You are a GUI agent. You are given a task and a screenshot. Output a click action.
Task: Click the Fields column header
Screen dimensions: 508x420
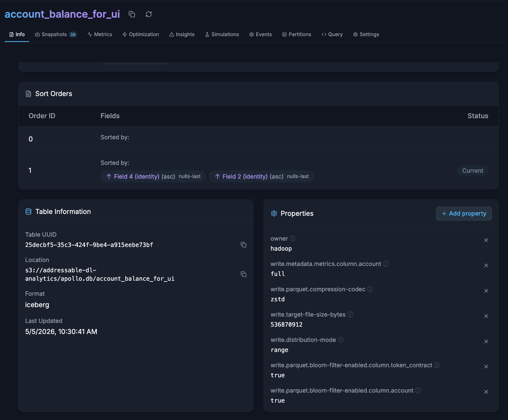coord(110,116)
